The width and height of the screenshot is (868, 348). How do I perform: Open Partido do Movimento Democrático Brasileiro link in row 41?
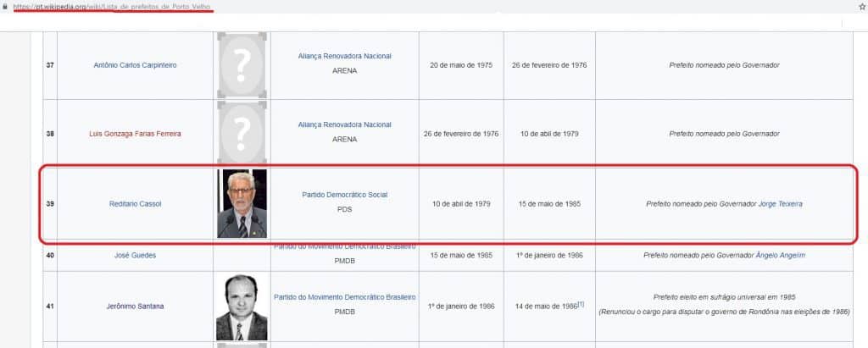[344, 298]
